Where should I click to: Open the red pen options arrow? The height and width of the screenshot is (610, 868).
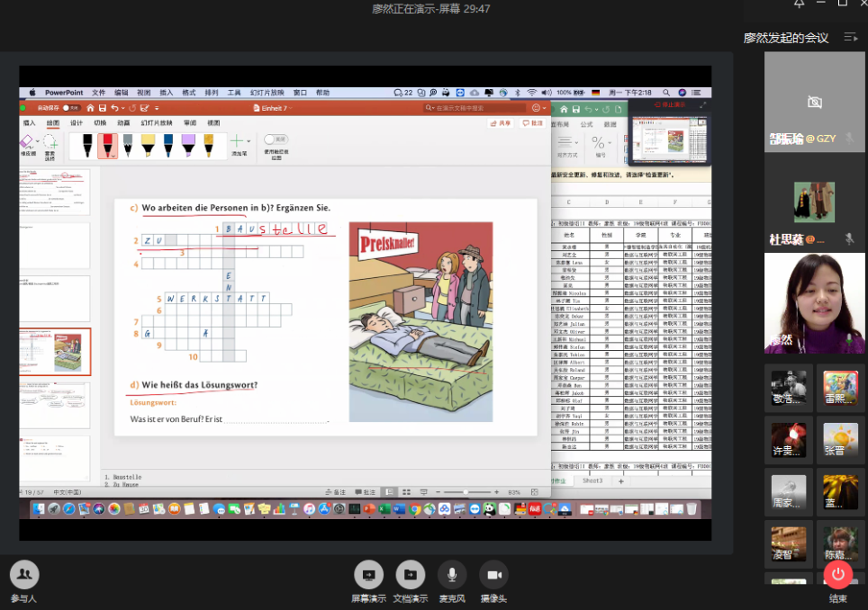click(x=113, y=156)
